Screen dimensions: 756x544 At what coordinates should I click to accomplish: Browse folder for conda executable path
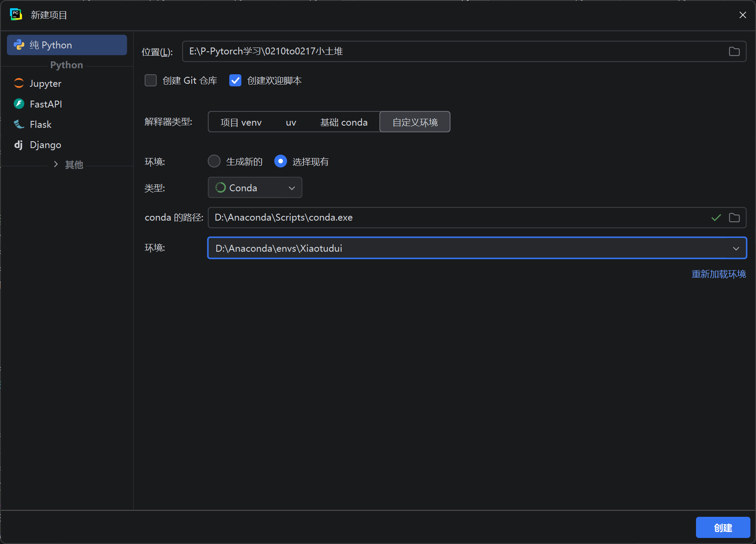click(x=734, y=218)
